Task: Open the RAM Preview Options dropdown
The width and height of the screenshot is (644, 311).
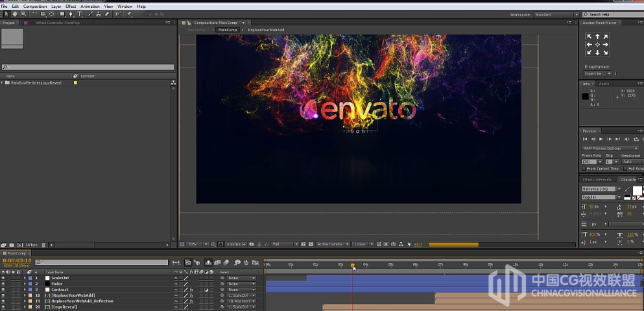Action: click(x=610, y=148)
